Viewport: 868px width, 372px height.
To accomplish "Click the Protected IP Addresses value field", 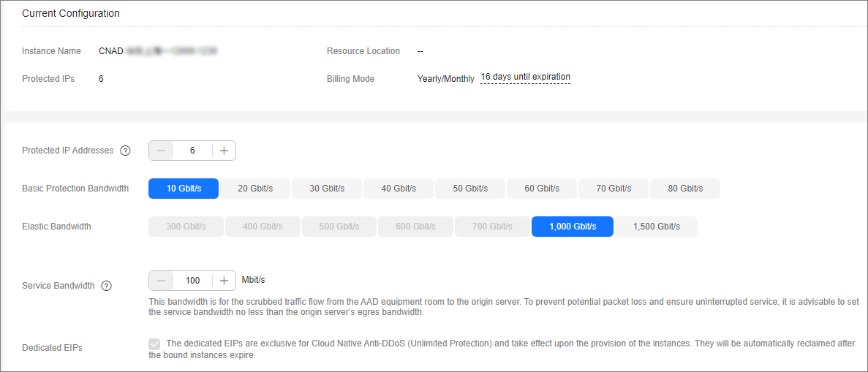I will click(192, 151).
